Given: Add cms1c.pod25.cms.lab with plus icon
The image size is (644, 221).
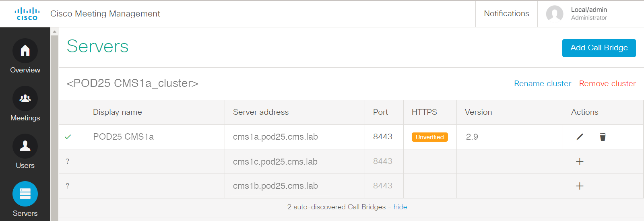Looking at the screenshot, I should 580,161.
